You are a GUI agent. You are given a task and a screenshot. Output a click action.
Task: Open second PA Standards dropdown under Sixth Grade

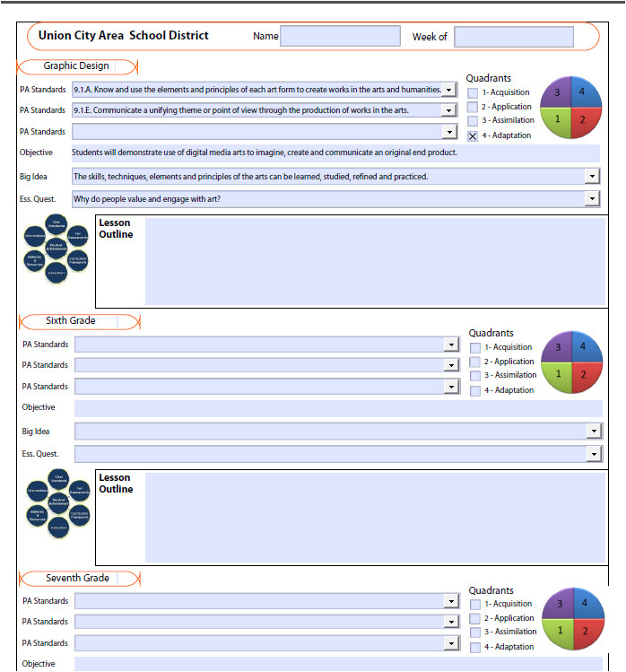pyautogui.click(x=451, y=365)
